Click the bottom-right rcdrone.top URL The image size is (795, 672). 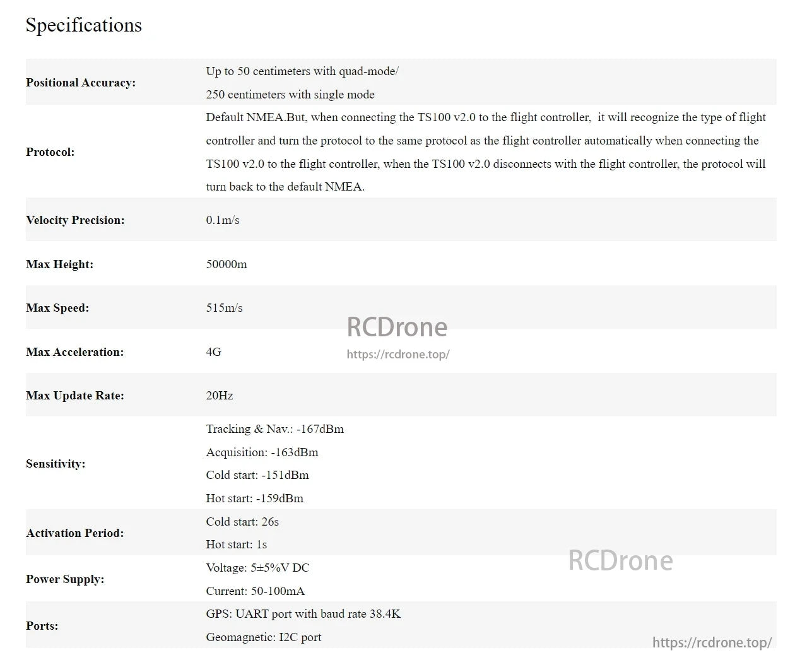[712, 642]
